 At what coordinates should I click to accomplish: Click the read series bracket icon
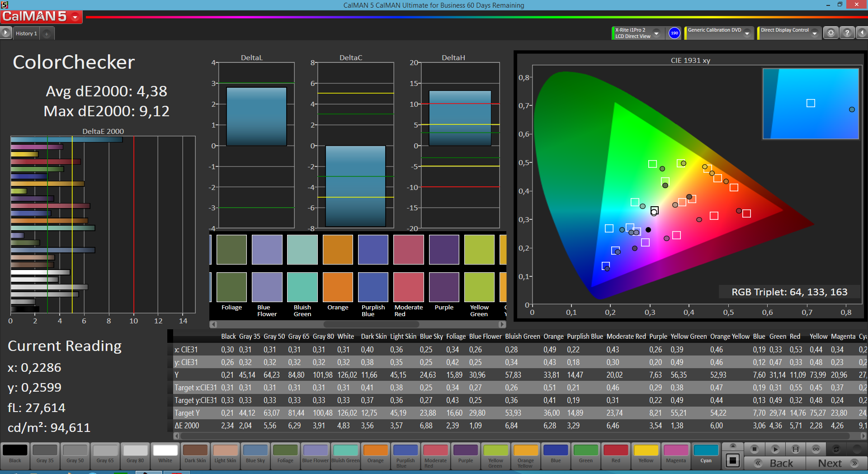[796, 449]
